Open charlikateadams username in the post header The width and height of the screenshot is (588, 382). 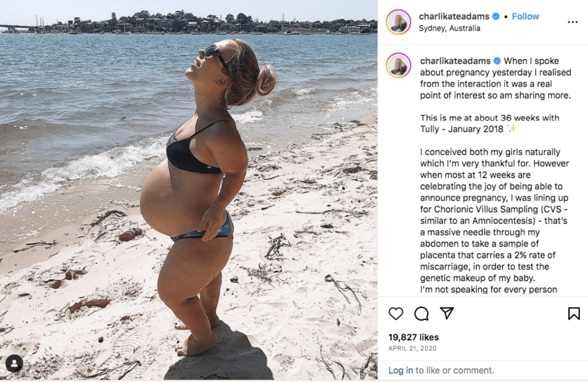point(454,17)
